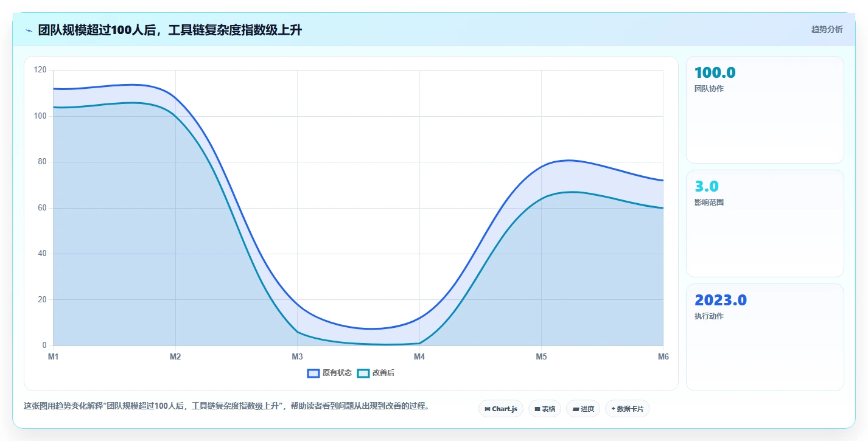Click the M3 x-axis label
Image resolution: width=868 pixels, height=441 pixels.
pyautogui.click(x=297, y=356)
